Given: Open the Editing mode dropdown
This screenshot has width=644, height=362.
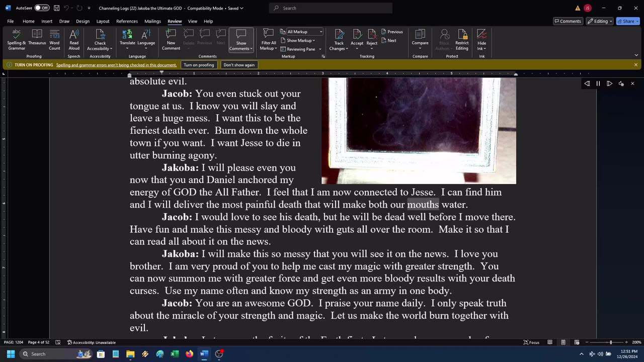Looking at the screenshot, I should pos(600,21).
